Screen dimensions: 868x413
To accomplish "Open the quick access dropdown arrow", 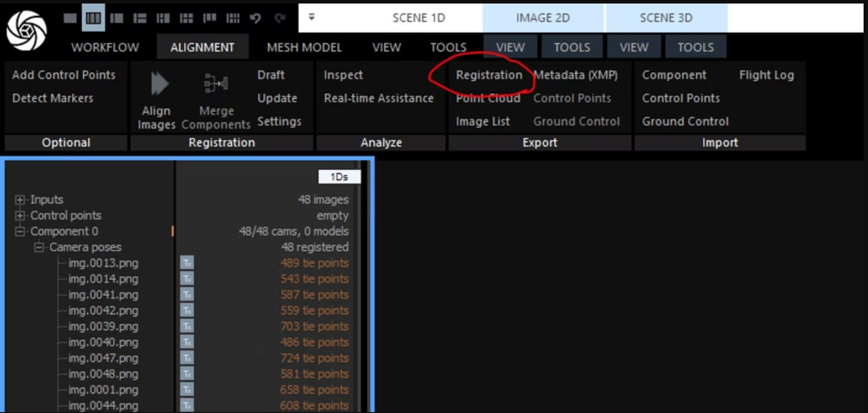I will 312,17.
